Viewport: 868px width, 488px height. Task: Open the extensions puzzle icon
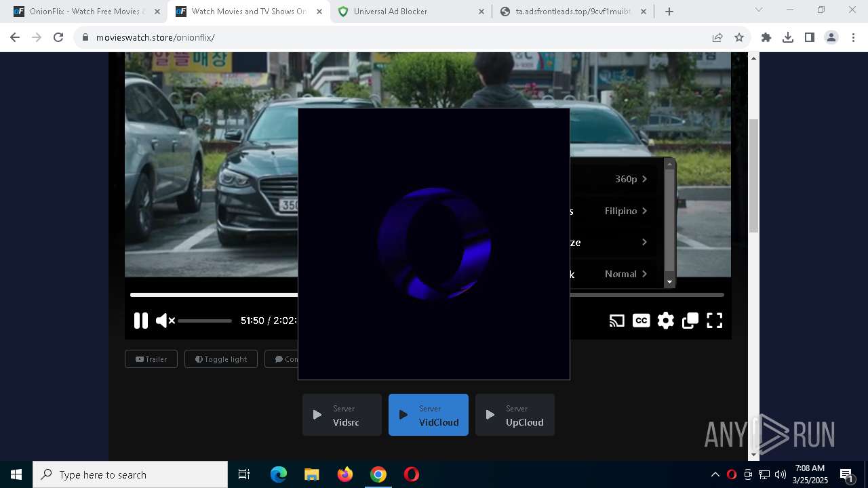click(x=766, y=37)
